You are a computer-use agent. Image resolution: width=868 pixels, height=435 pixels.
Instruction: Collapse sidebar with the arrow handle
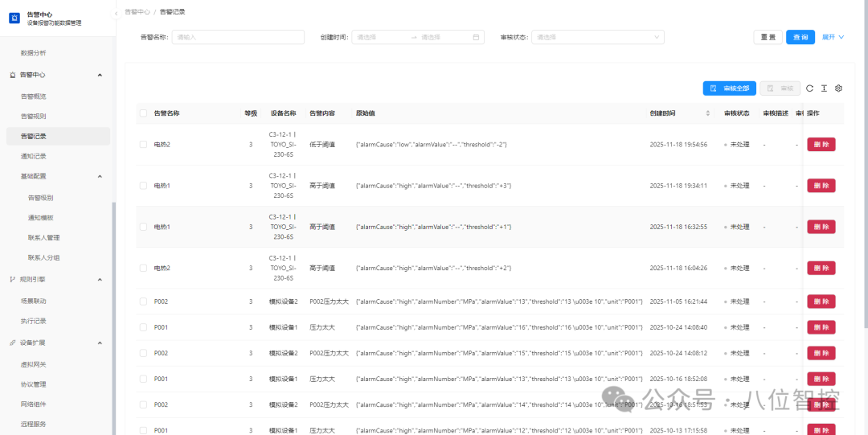[x=116, y=13]
